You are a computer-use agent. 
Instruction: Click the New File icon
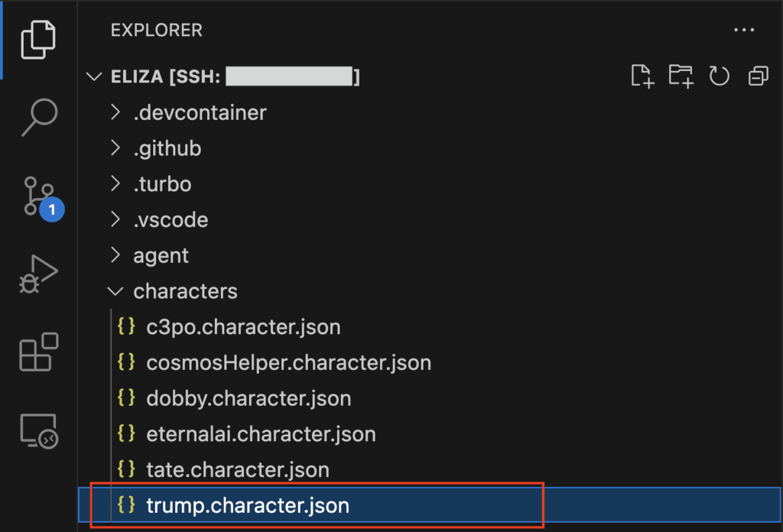tap(642, 76)
